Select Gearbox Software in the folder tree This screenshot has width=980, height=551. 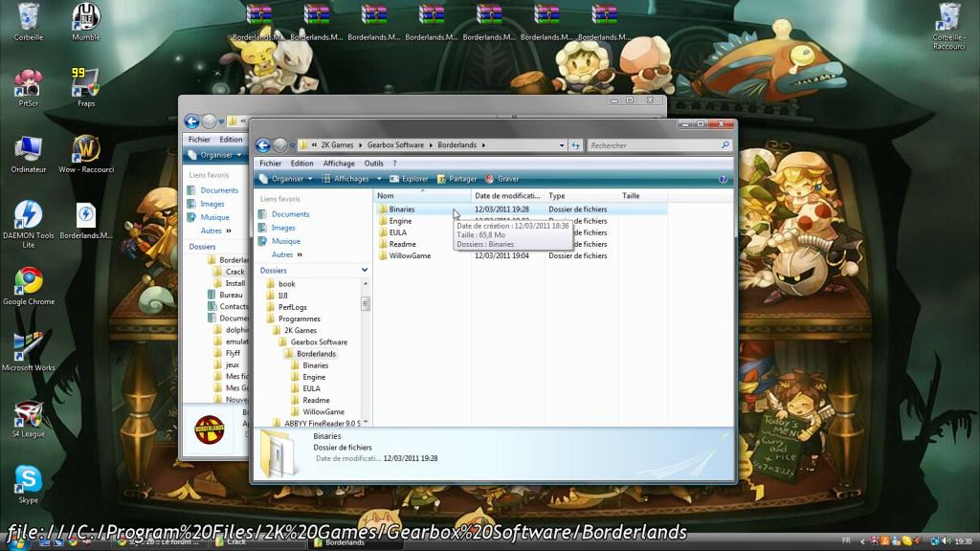pos(319,342)
